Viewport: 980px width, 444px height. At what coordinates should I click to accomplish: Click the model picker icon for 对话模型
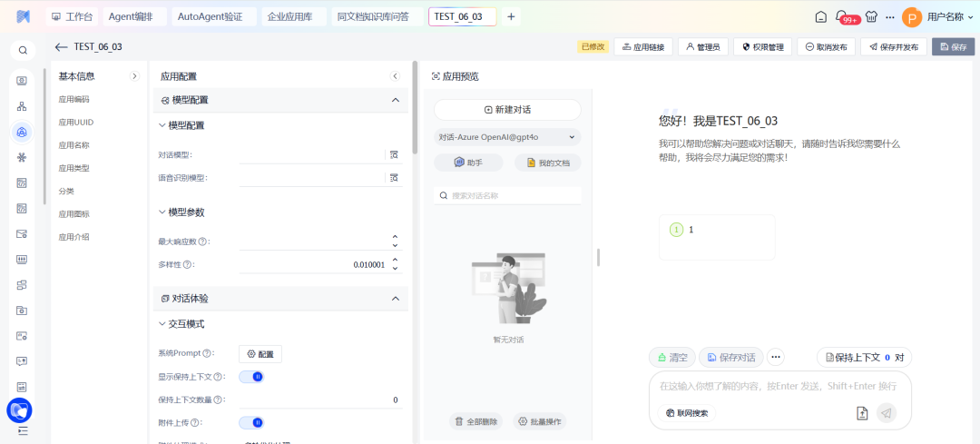pyautogui.click(x=394, y=155)
